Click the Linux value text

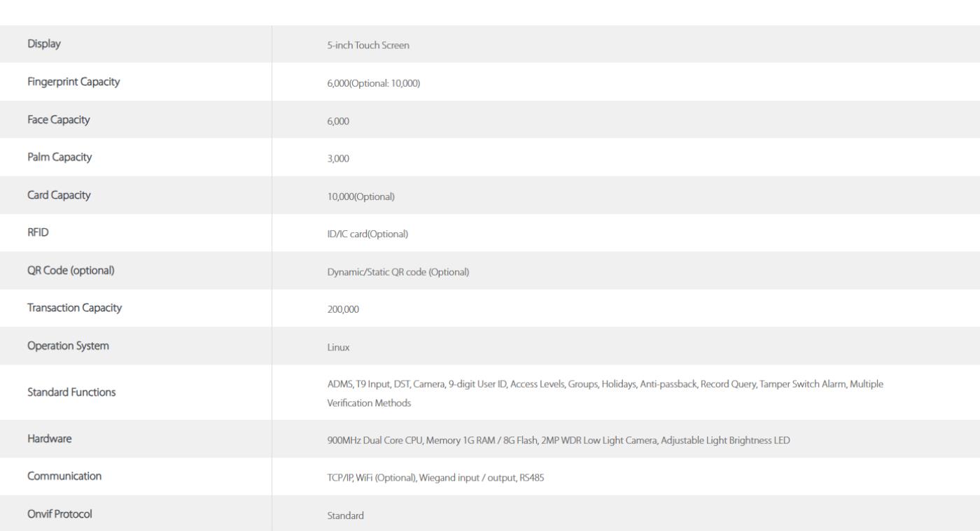[x=338, y=348]
